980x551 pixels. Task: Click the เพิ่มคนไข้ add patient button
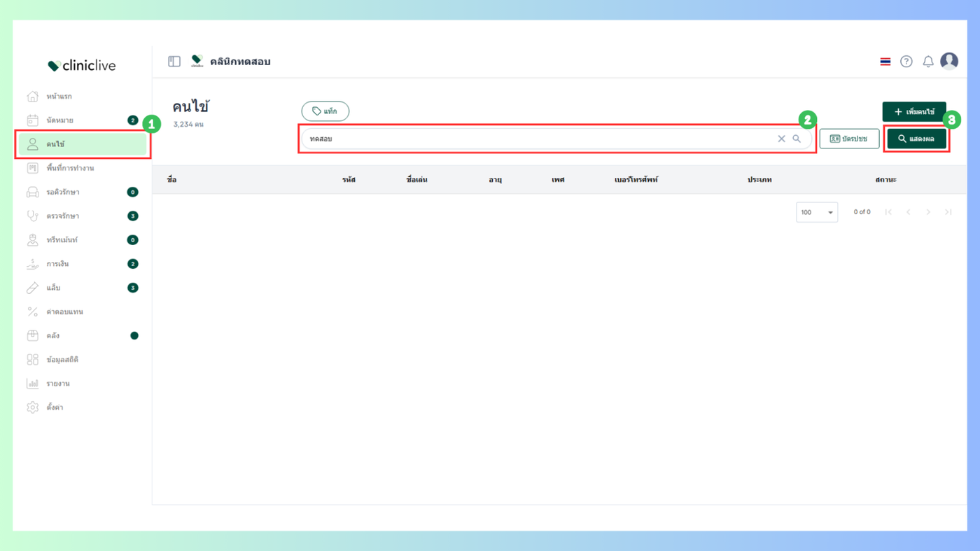[x=914, y=111]
